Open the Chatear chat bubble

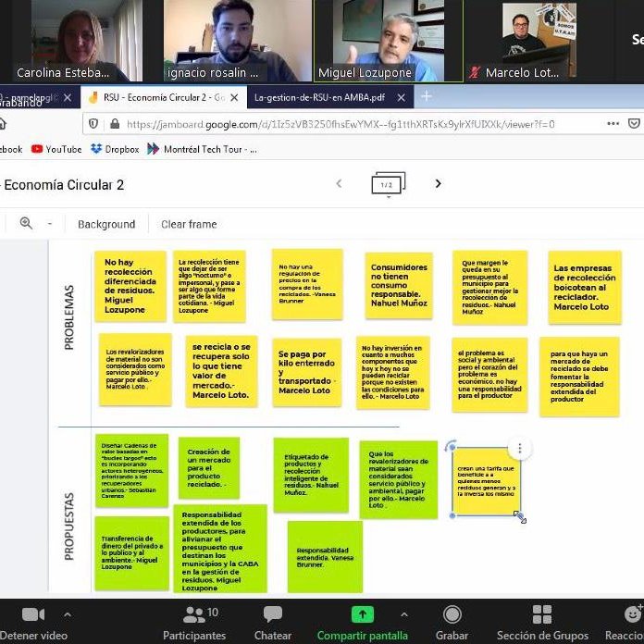[273, 623]
